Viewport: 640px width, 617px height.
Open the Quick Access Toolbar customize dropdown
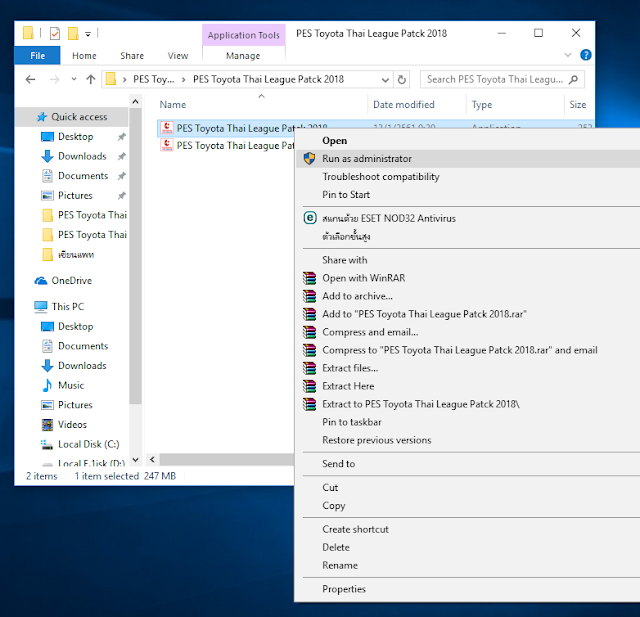pyautogui.click(x=88, y=34)
